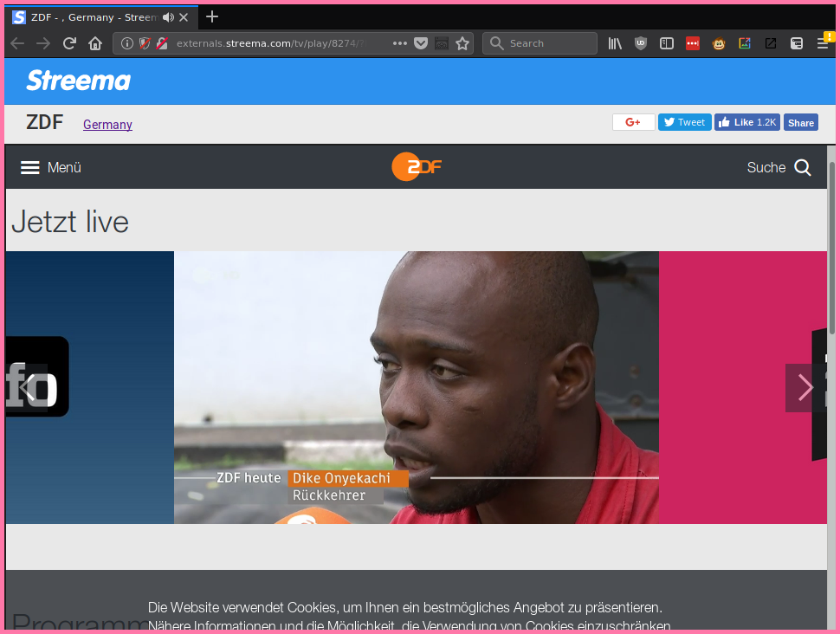Toggle the uBlock Origin shield extension
This screenshot has width=840, height=634.
click(x=641, y=43)
